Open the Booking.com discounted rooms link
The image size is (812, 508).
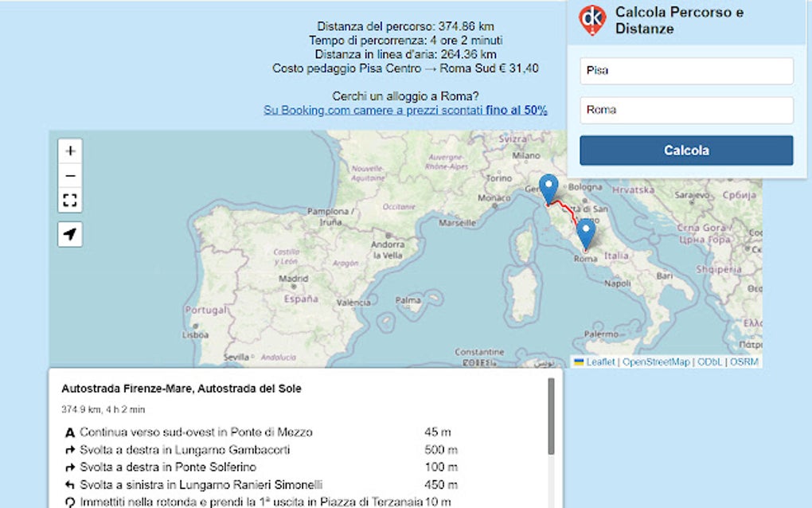[x=405, y=110]
